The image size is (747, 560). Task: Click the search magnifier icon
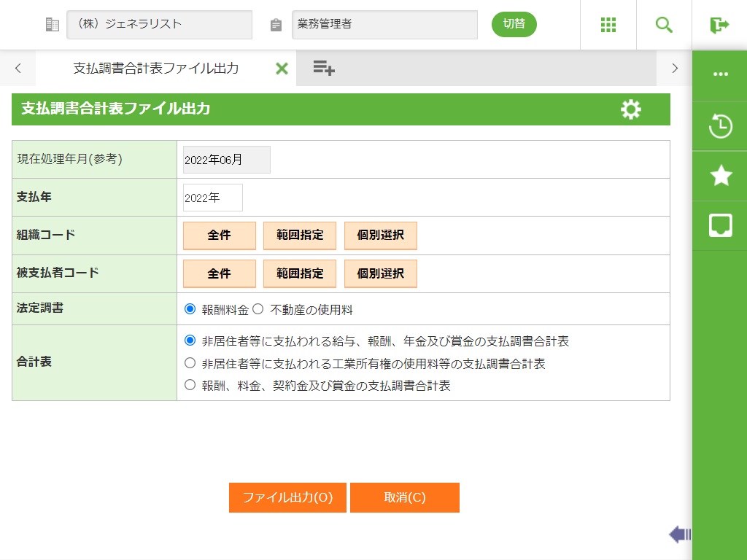[x=664, y=25]
